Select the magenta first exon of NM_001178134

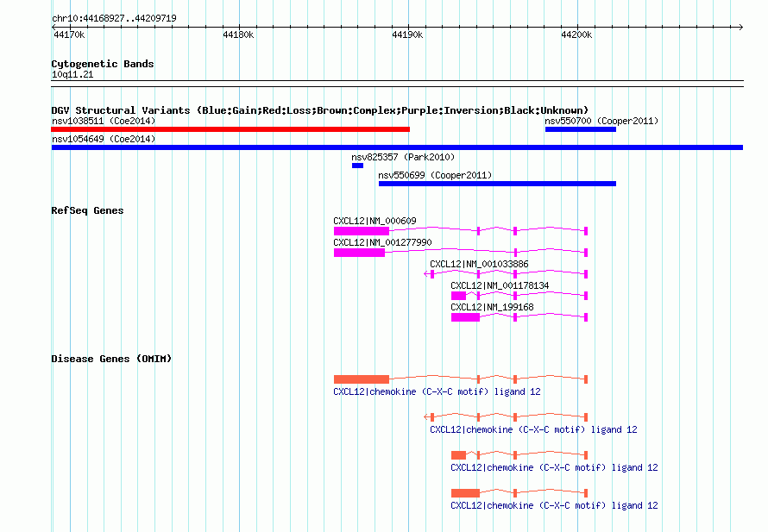(x=458, y=296)
